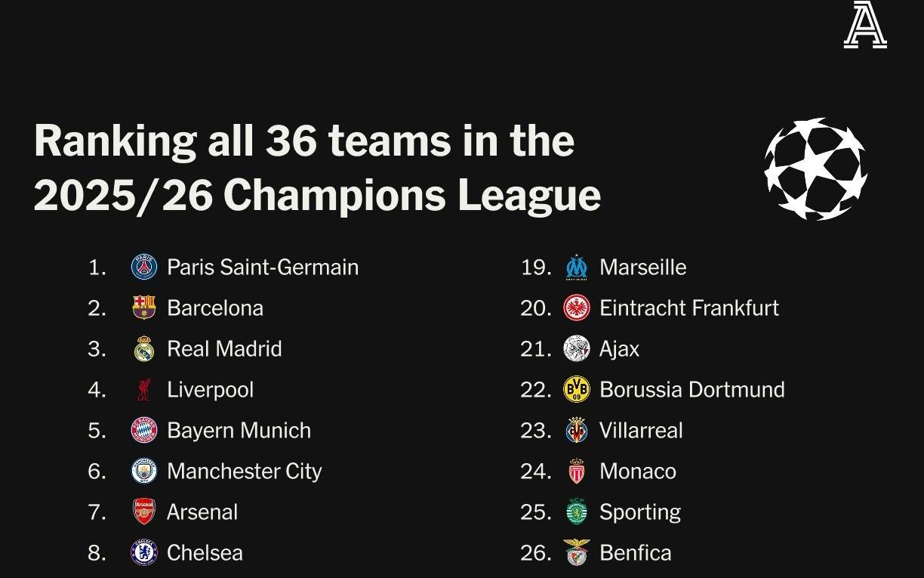Image resolution: width=924 pixels, height=578 pixels.
Task: Select the Bayern Munich crest
Action: (144, 431)
